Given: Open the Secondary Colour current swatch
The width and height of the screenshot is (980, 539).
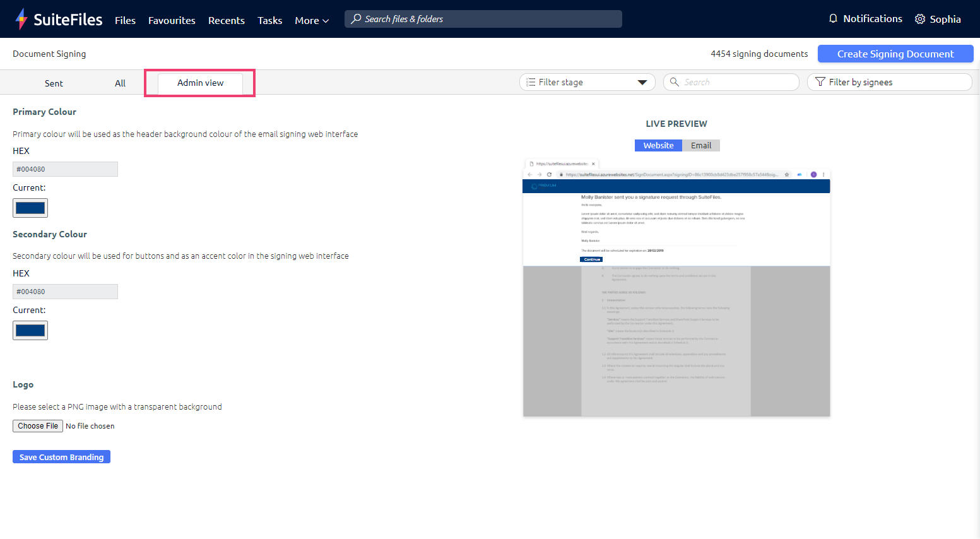Looking at the screenshot, I should pos(30,330).
